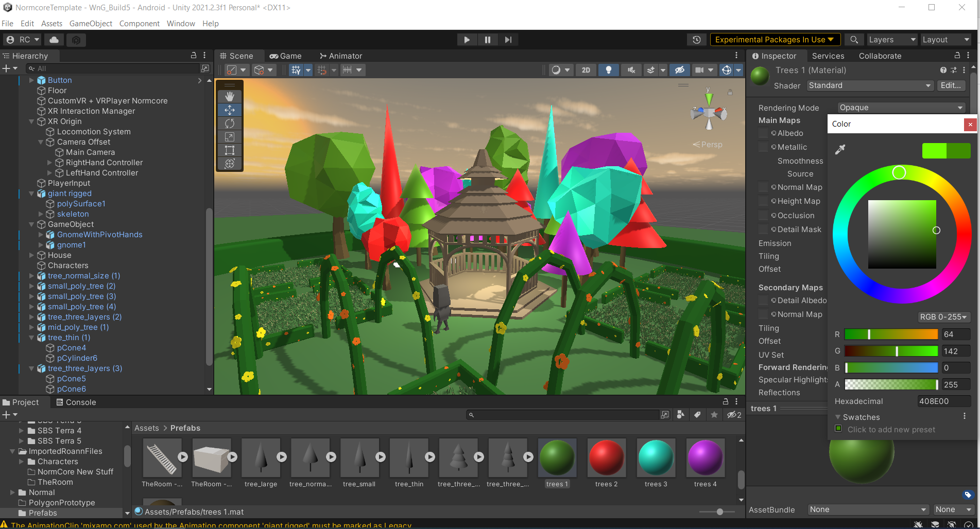980x529 pixels.
Task: Click the red channel R slider
Action: [891, 334]
